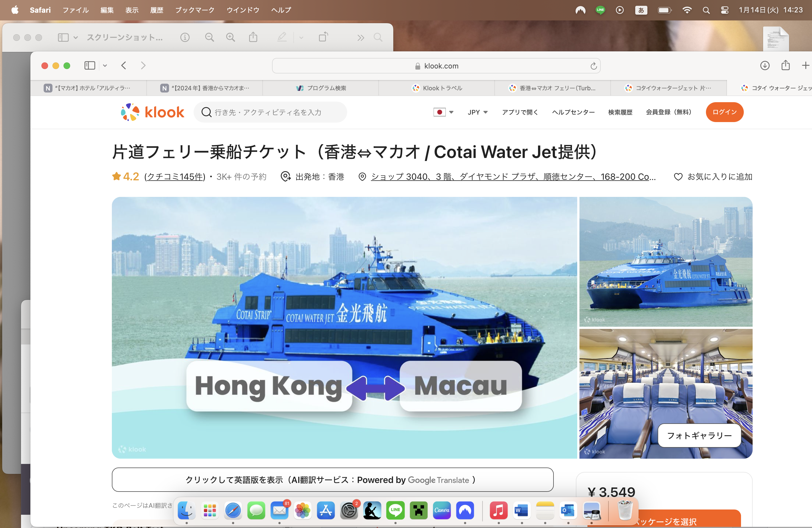This screenshot has height=528, width=812.
Task: Open Canva from Dock
Action: point(442,510)
